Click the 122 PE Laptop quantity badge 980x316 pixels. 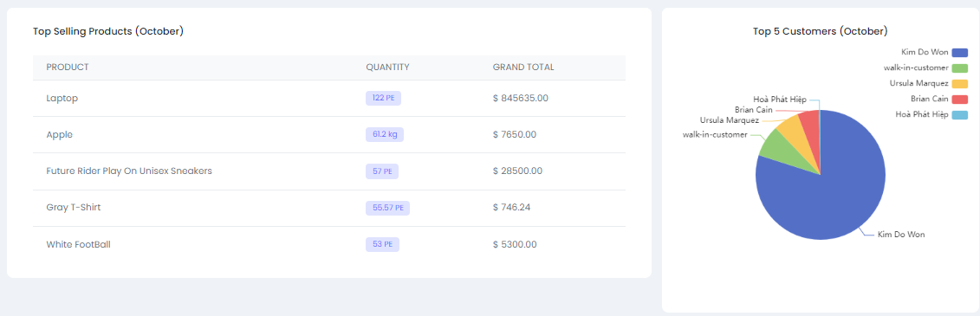click(383, 98)
